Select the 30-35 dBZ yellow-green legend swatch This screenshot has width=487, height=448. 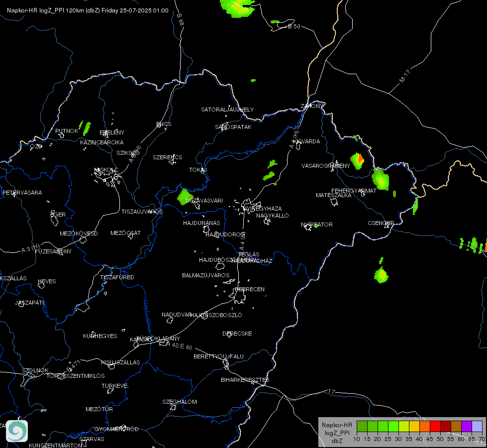click(x=404, y=426)
